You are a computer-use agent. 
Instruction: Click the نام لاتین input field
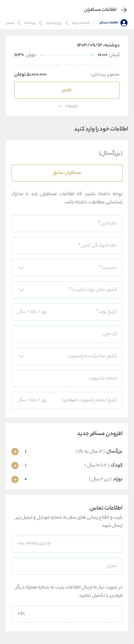click(x=67, y=224)
